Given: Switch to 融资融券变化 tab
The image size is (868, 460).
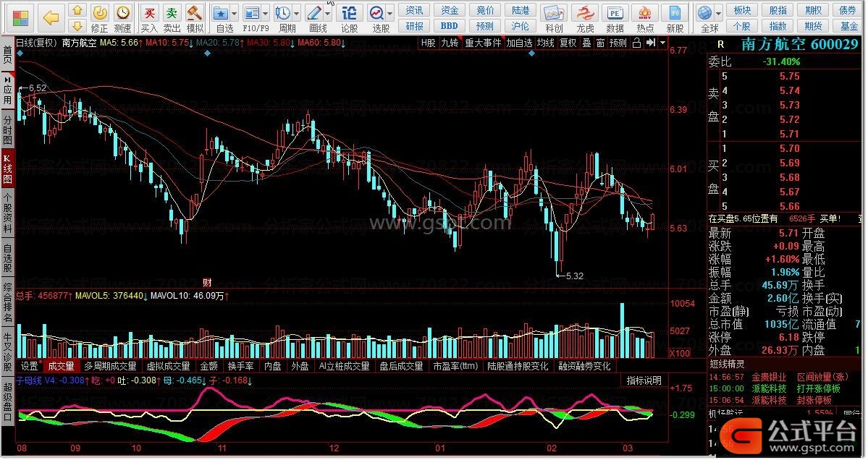Looking at the screenshot, I should (584, 366).
